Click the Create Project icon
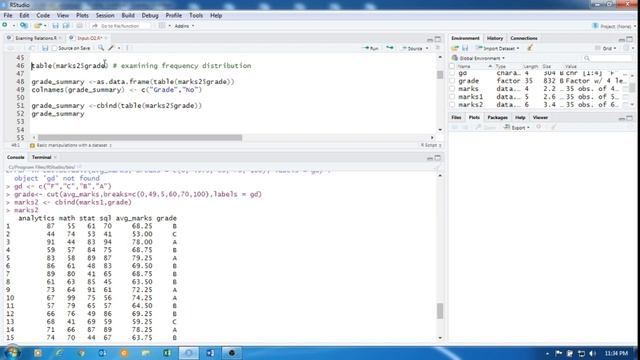The width and height of the screenshot is (640, 360). [24, 26]
